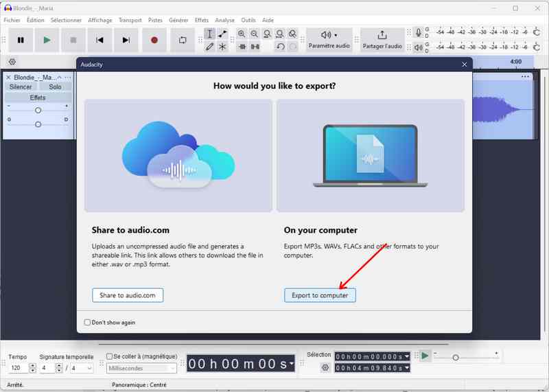Toggle the Solo button on track
This screenshot has height=392, width=549.
coord(55,87)
